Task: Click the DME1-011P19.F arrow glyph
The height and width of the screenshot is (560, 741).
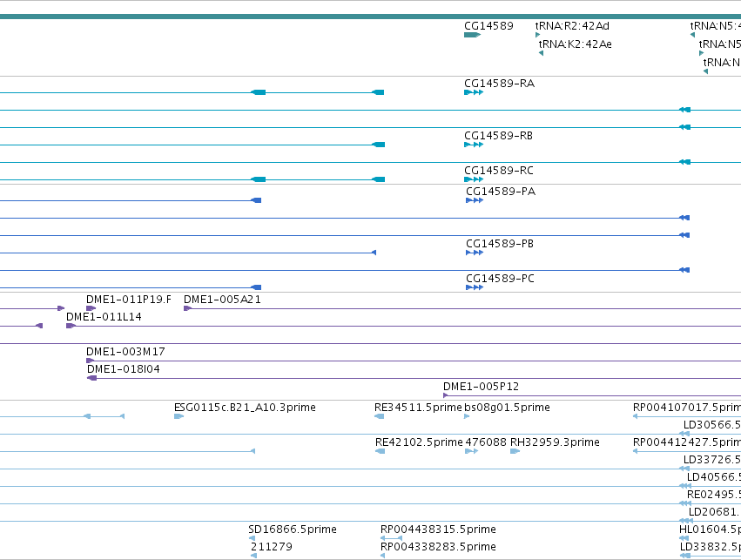Action: click(91, 308)
